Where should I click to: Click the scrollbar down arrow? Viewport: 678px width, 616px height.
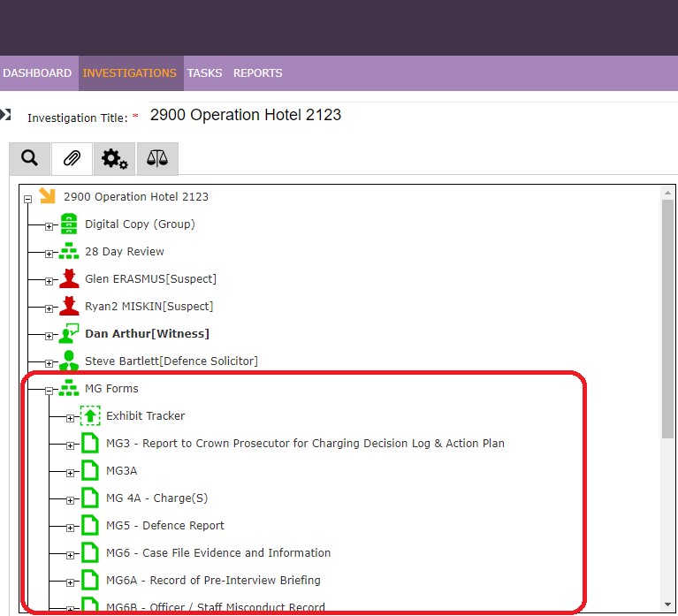(667, 605)
